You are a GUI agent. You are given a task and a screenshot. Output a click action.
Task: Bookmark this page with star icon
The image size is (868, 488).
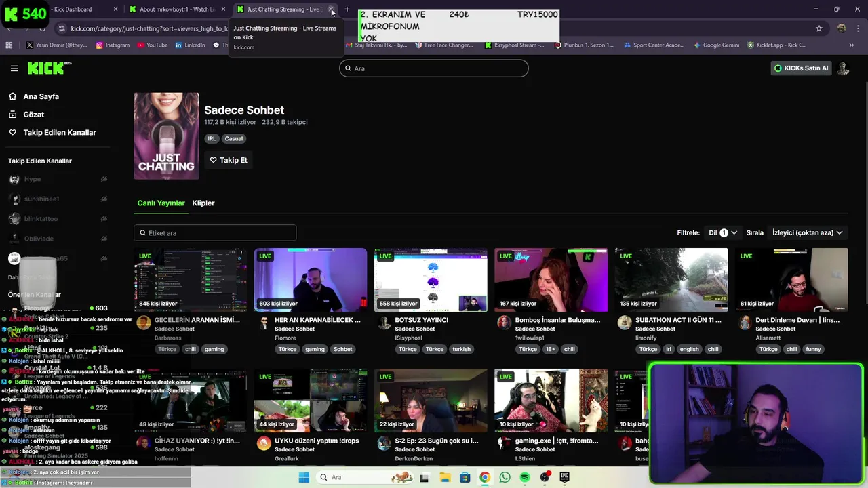(x=819, y=28)
